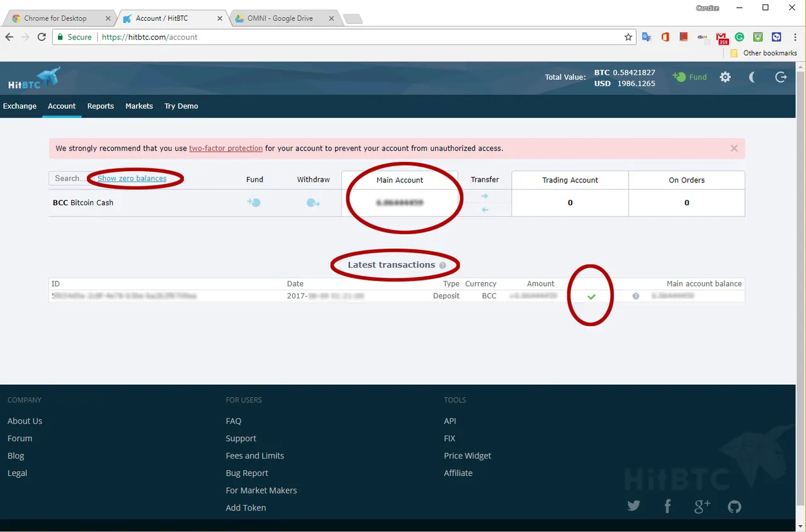Open Chrome three-dot menu
This screenshot has height=532, width=806.
click(x=795, y=37)
